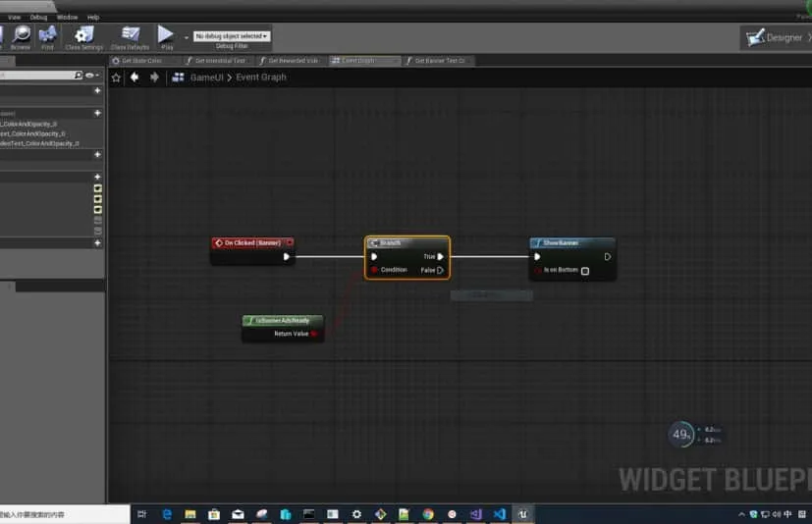This screenshot has height=524, width=812.
Task: Bookmark the graph with the star icon
Action: coord(116,78)
